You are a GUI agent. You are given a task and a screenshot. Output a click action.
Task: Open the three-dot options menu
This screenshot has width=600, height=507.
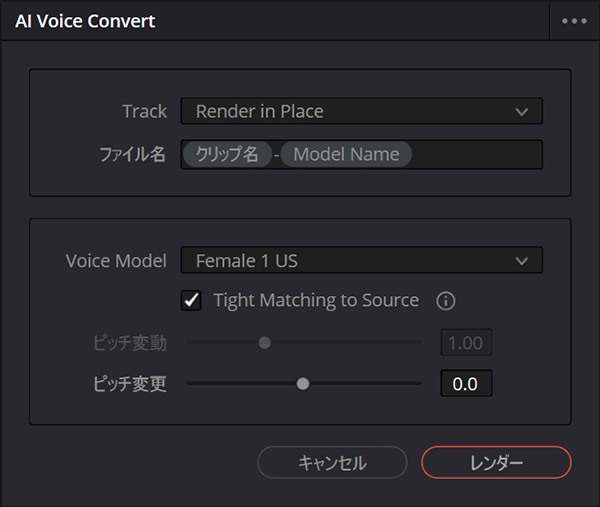pos(574,21)
